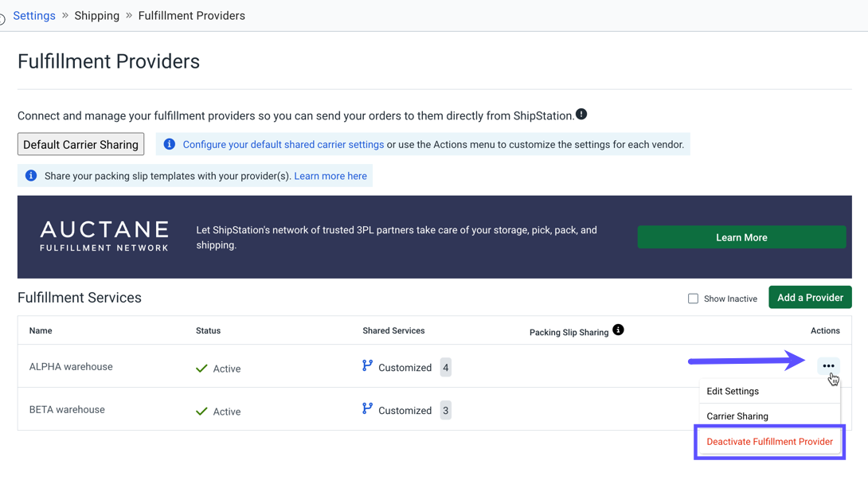Image resolution: width=868 pixels, height=484 pixels.
Task: Click the info icon beside packing slip sharing message
Action: (30, 175)
